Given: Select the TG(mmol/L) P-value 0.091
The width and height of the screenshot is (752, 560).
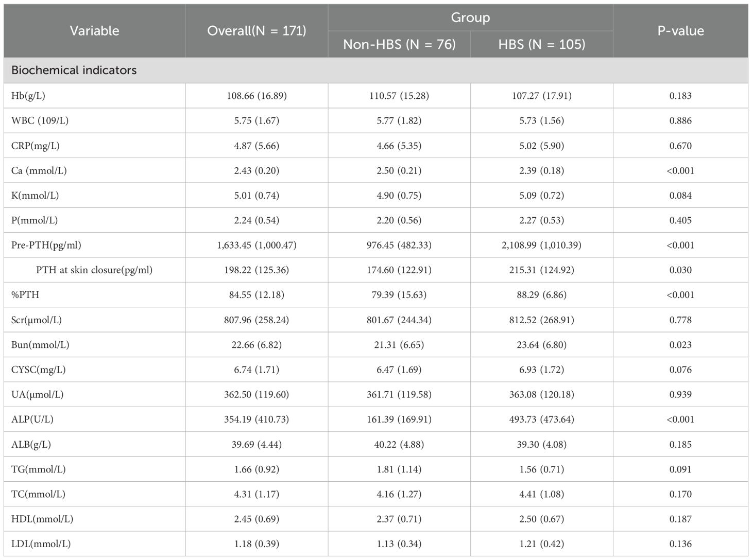Looking at the screenshot, I should point(680,469).
